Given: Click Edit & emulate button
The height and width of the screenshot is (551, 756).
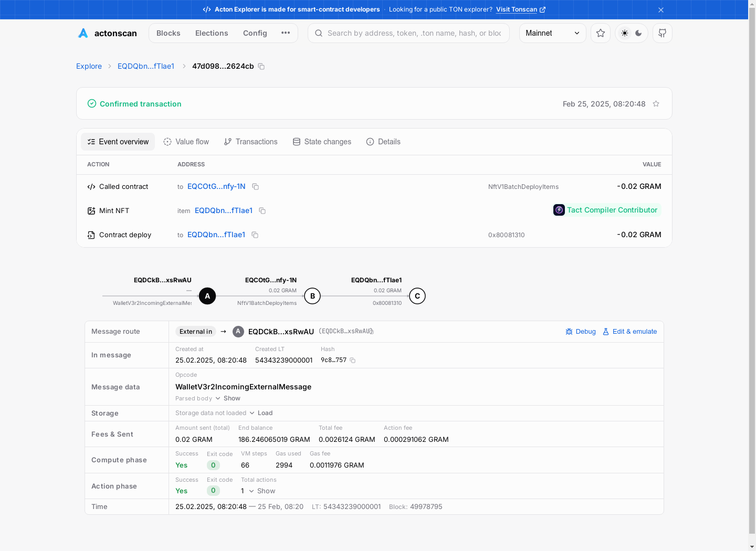Looking at the screenshot, I should 630,332.
